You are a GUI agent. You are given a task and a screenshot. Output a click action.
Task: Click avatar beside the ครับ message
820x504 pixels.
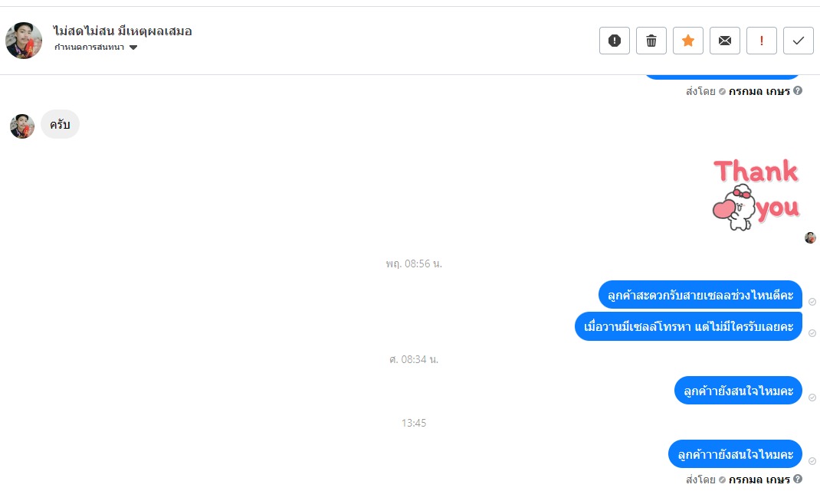(22, 126)
